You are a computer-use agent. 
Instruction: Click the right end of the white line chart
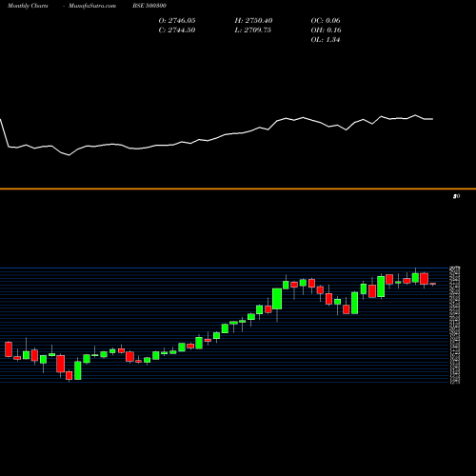tap(432, 119)
